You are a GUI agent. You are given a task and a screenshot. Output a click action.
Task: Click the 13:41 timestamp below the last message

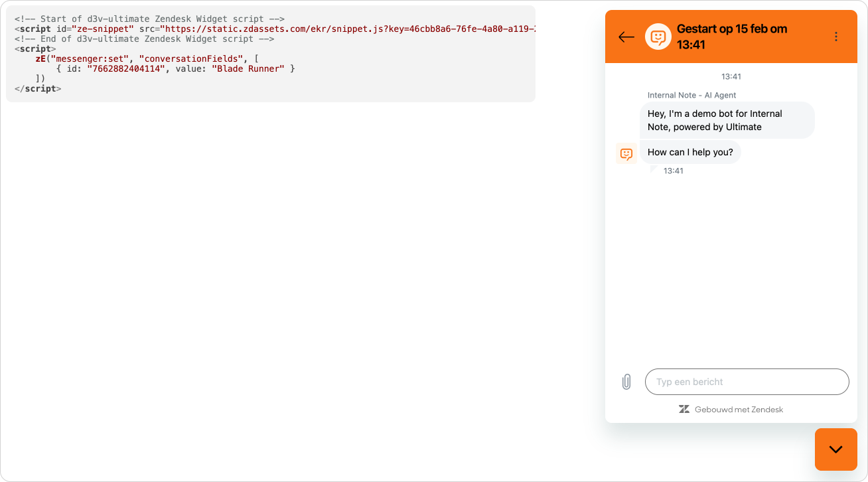(x=674, y=171)
